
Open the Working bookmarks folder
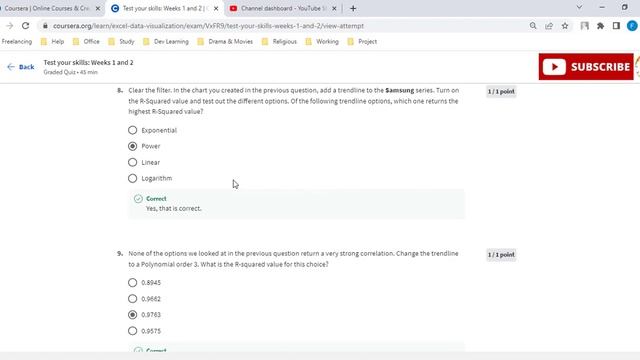tap(322, 42)
